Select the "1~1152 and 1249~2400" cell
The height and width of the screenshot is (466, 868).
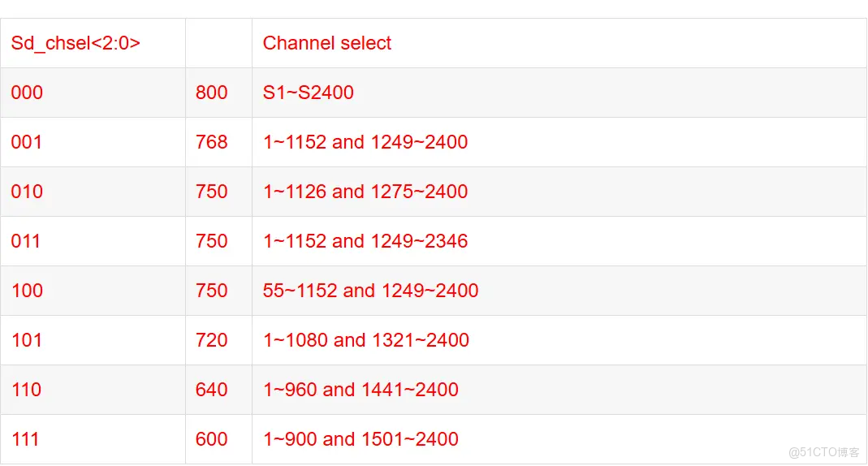365,142
